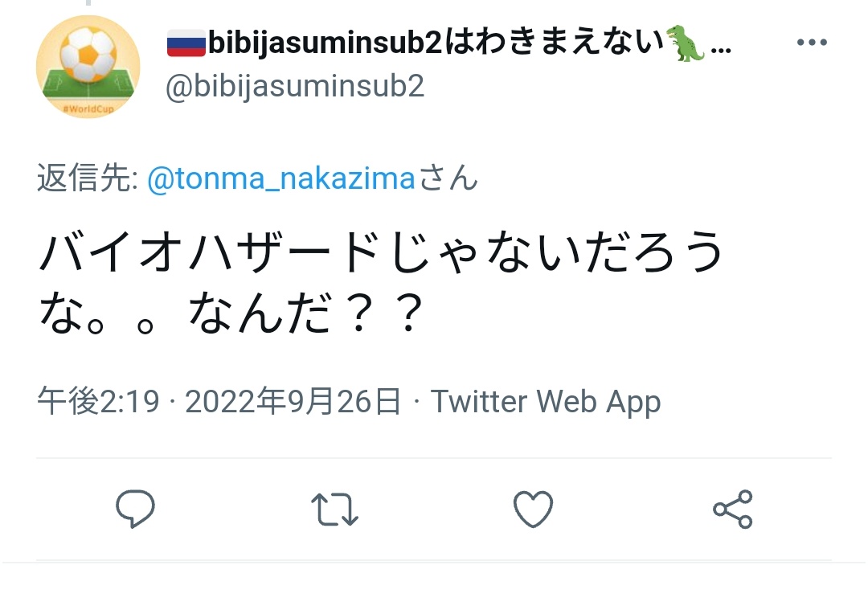Screen dimensions: 868x610
Task: Click the #WorldCup label on avatar
Action: pyautogui.click(x=88, y=108)
